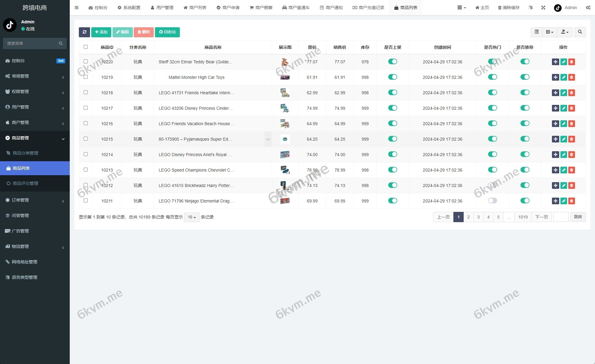Collapse the 商品管理 sidebar menu
This screenshot has height=364, width=595.
35,138
